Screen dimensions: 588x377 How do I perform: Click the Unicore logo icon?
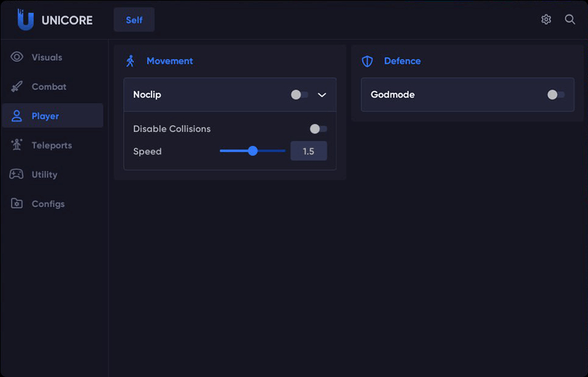26,20
